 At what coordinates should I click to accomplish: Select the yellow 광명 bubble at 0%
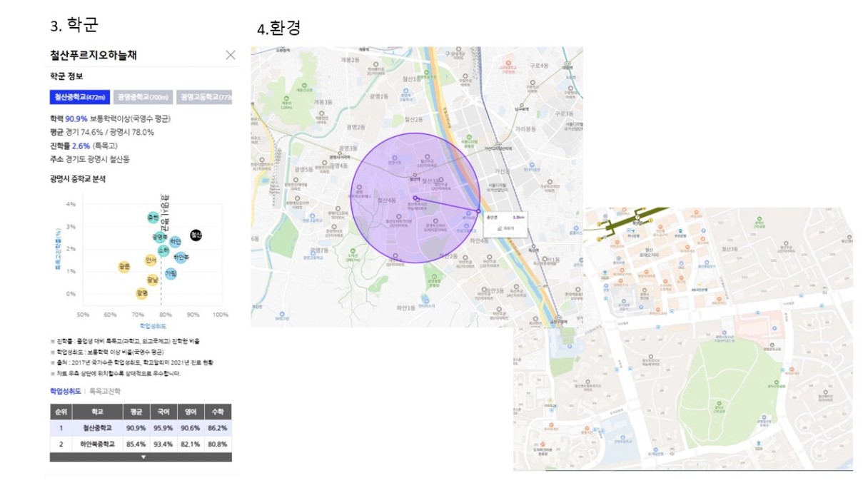click(x=141, y=293)
